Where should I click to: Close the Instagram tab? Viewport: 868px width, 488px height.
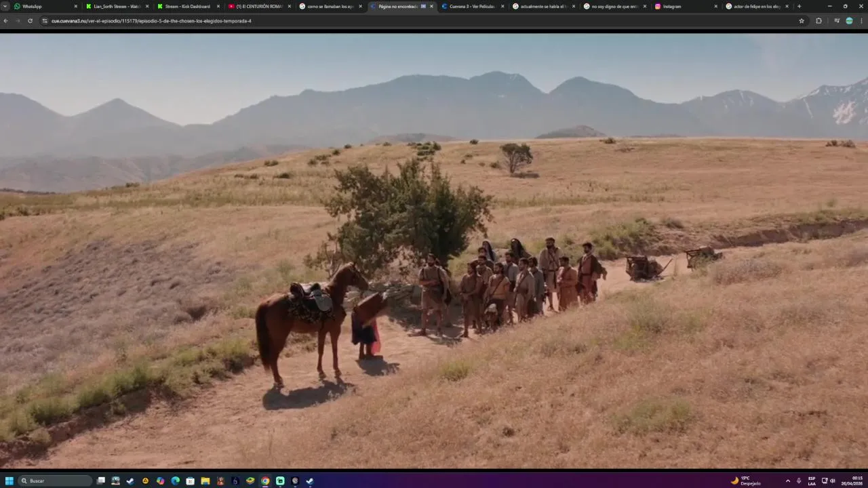point(715,6)
